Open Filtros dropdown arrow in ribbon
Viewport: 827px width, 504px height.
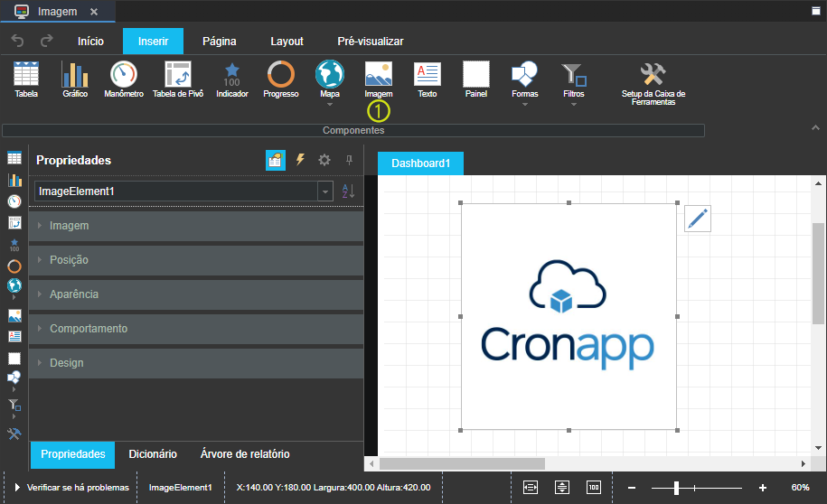[574, 105]
